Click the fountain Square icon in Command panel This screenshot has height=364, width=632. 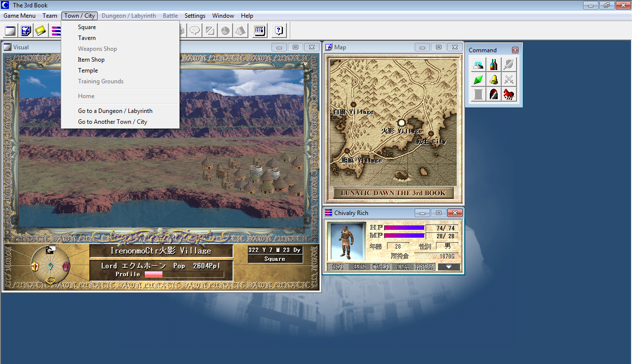tap(478, 65)
